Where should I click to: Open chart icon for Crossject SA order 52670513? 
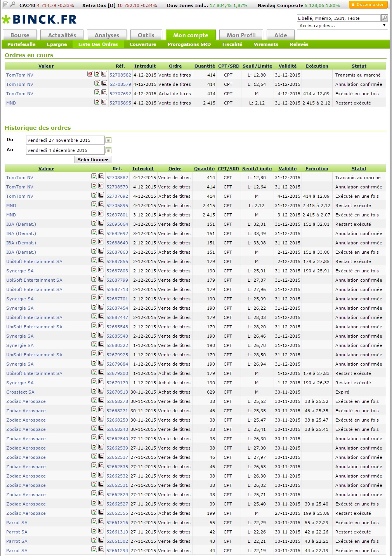click(101, 391)
